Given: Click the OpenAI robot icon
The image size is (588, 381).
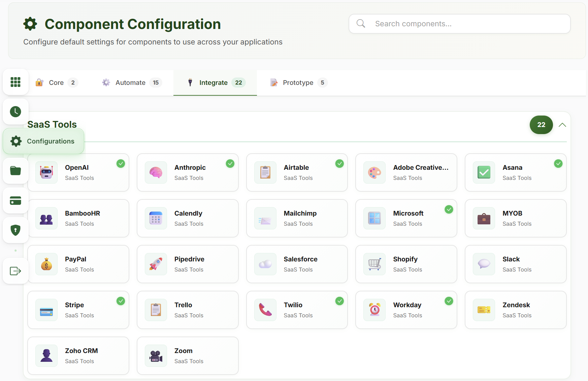Looking at the screenshot, I should (x=46, y=172).
